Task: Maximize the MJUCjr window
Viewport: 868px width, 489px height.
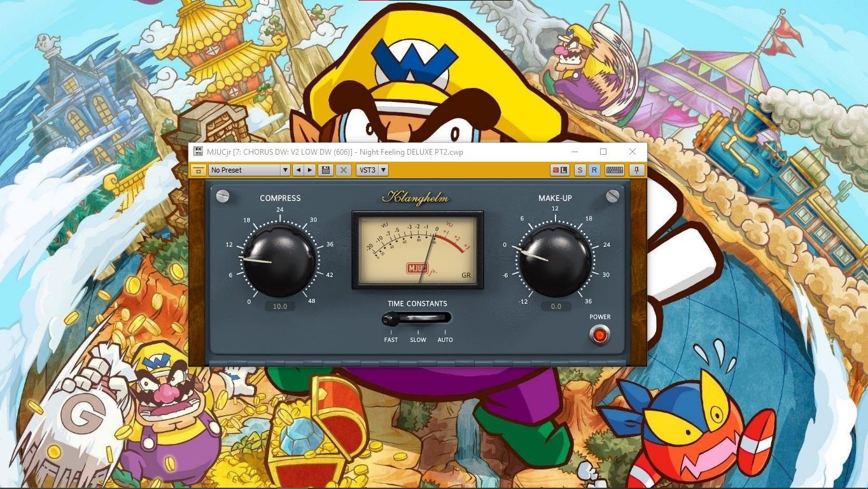Action: click(603, 152)
